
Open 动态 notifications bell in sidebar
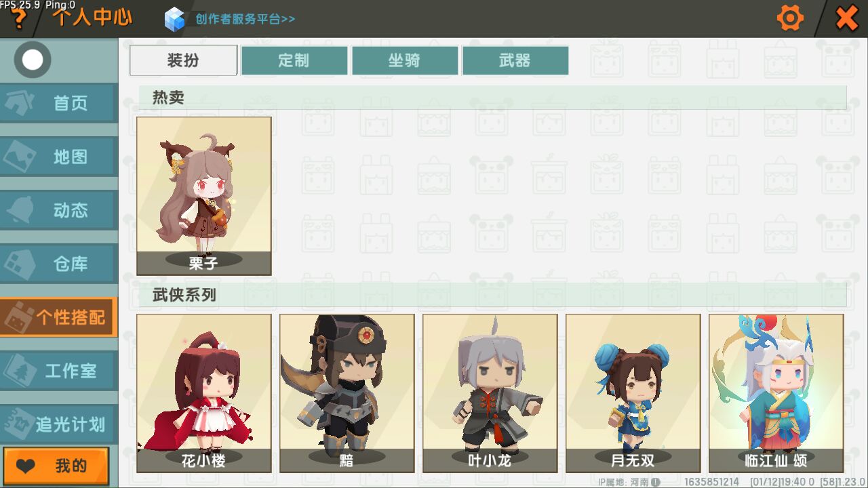click(59, 210)
